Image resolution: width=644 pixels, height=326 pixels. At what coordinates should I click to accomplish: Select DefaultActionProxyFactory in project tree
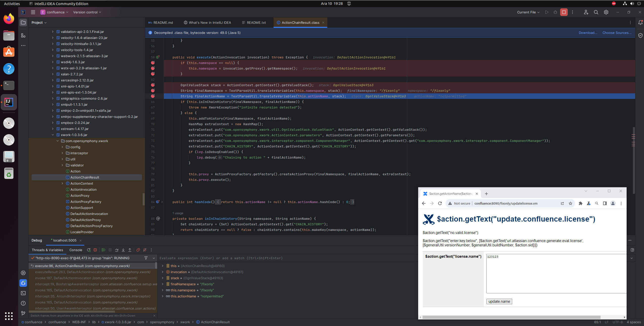pyautogui.click(x=91, y=226)
